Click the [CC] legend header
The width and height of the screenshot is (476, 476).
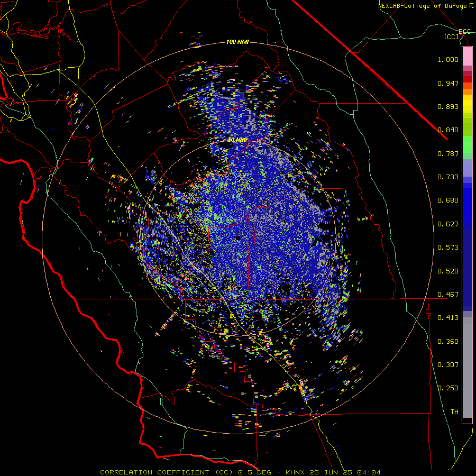pyautogui.click(x=452, y=36)
